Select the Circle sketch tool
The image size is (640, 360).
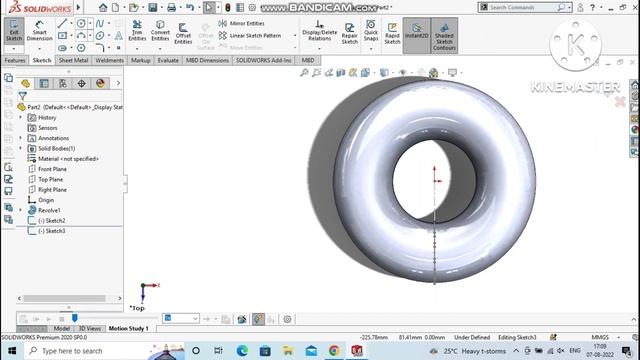pos(81,24)
